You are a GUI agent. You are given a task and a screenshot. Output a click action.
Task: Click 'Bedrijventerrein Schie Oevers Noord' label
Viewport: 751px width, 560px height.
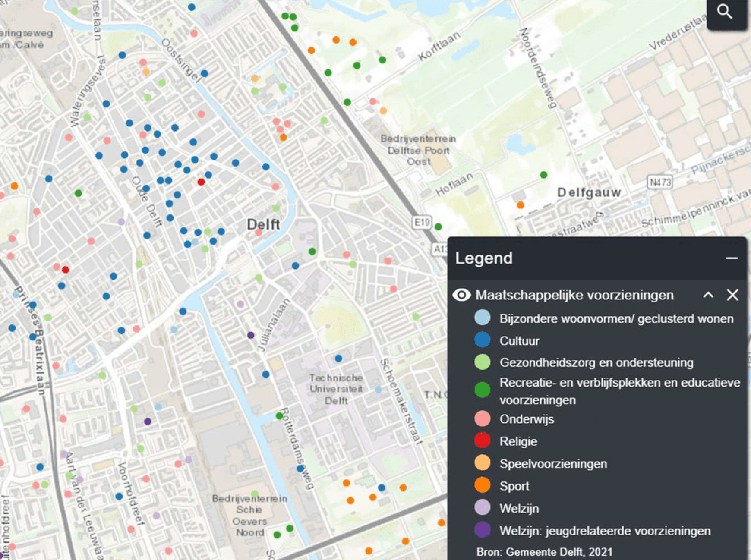click(x=249, y=516)
